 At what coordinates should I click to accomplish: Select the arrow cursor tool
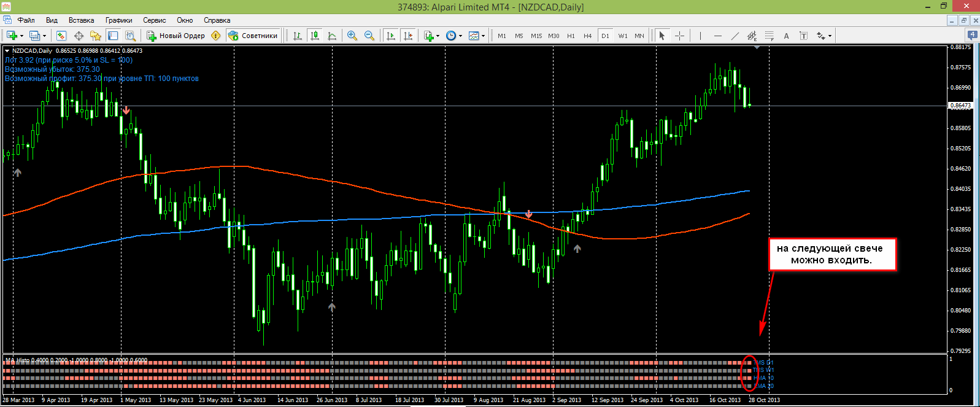[x=662, y=36]
